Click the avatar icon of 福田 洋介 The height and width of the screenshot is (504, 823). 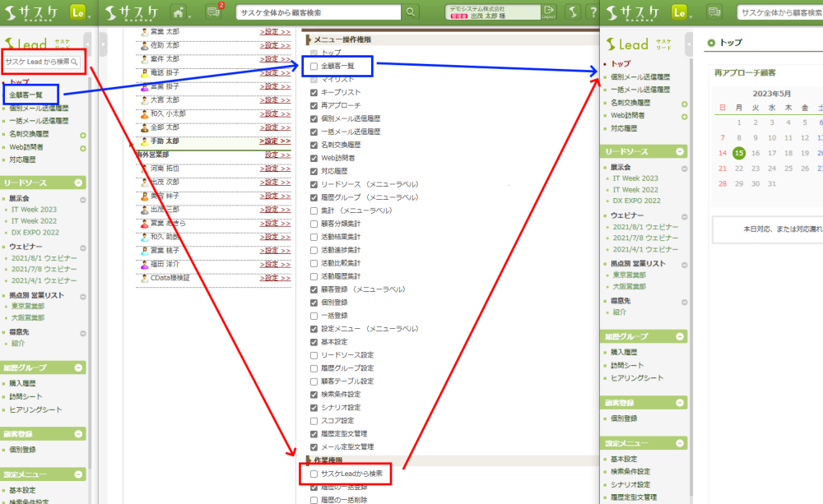point(144,264)
